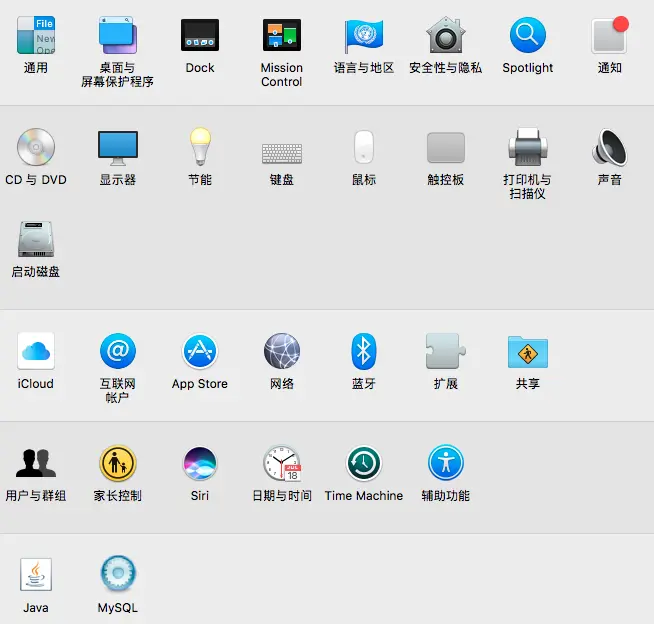
Task: Open 桌面与屏幕保护程序 preference pane
Action: (x=118, y=35)
